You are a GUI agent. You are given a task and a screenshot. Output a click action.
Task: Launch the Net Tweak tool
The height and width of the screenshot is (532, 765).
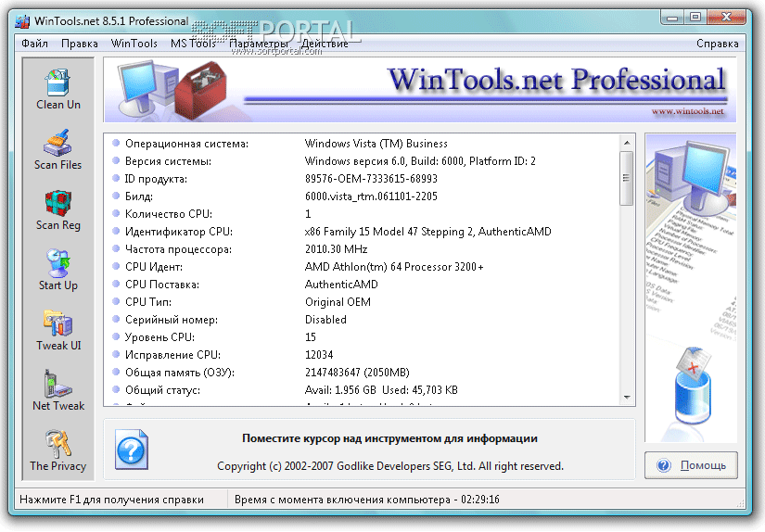58,390
